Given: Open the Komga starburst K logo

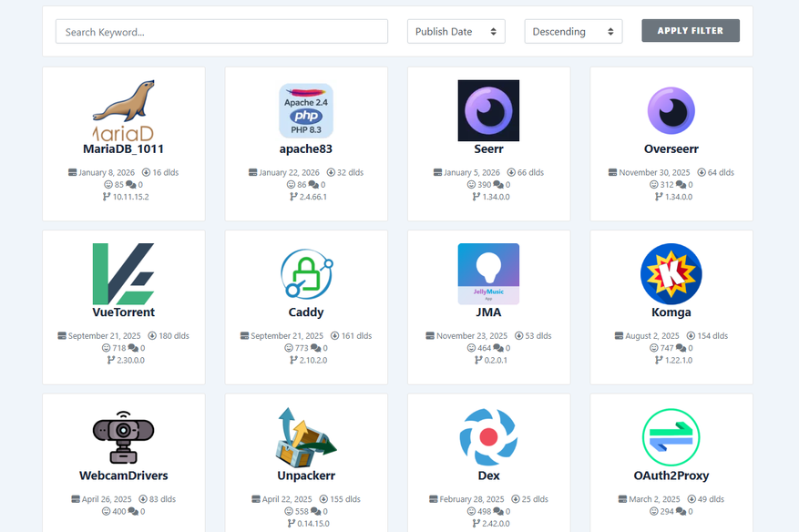Looking at the screenshot, I should tap(671, 273).
